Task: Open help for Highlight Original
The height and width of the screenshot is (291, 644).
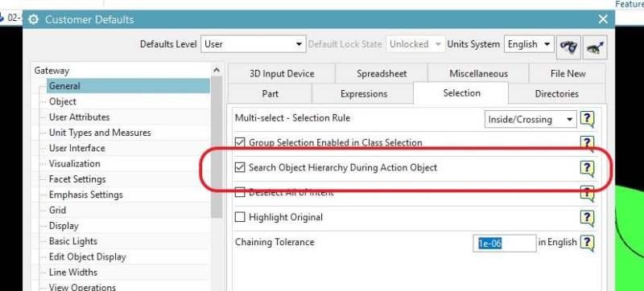Action: [587, 218]
